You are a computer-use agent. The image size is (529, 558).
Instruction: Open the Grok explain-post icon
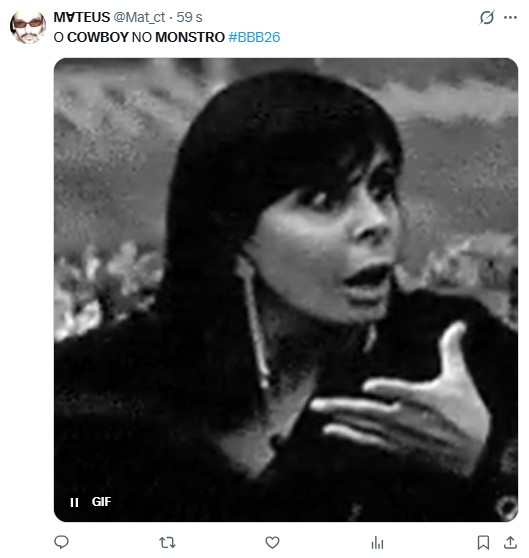point(486,17)
